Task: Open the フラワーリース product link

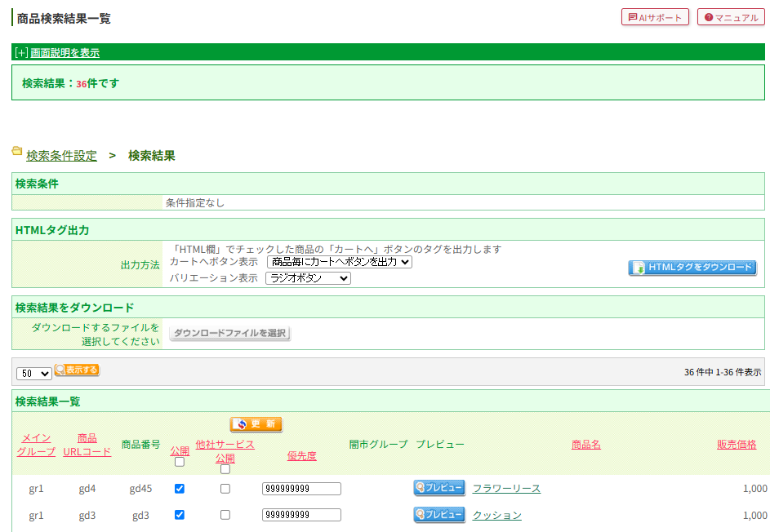Action: (506, 489)
